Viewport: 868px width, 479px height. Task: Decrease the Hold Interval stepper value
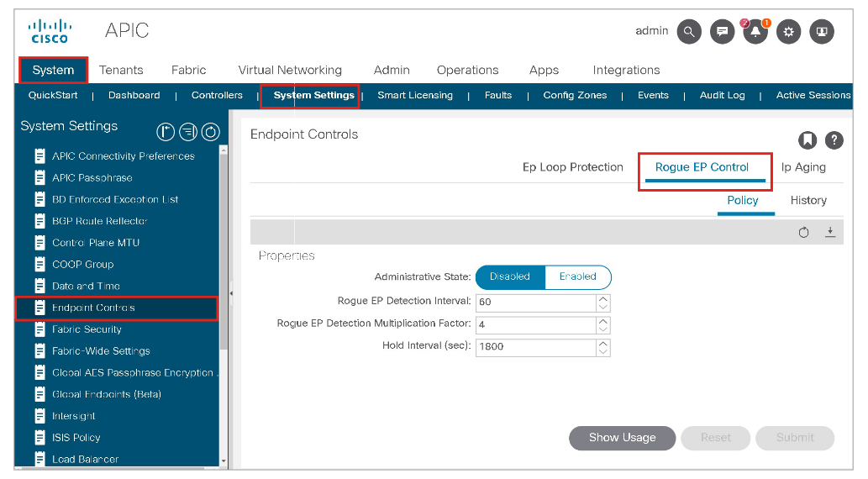[602, 351]
